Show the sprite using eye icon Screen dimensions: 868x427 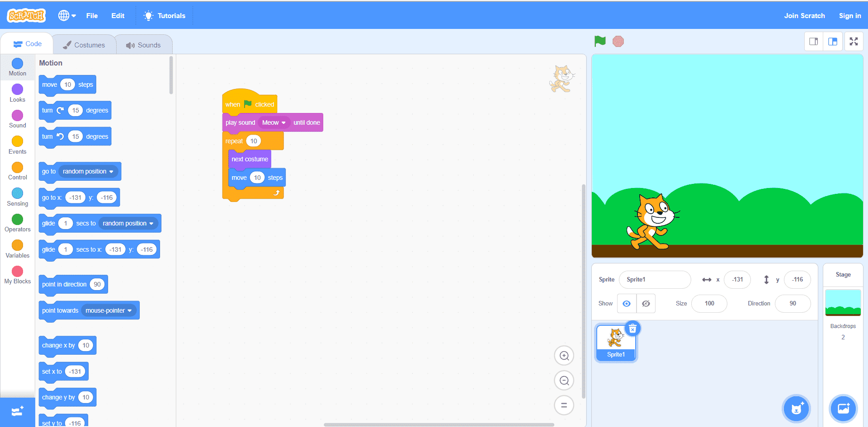point(627,304)
